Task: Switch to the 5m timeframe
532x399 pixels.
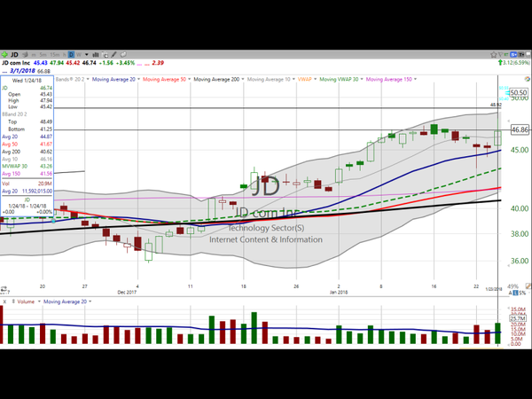Action: click(43, 55)
